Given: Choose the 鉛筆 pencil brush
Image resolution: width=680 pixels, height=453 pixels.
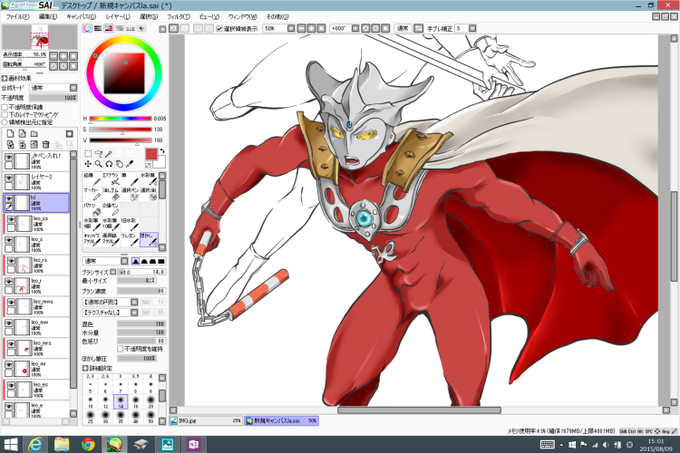Looking at the screenshot, I should 92,179.
